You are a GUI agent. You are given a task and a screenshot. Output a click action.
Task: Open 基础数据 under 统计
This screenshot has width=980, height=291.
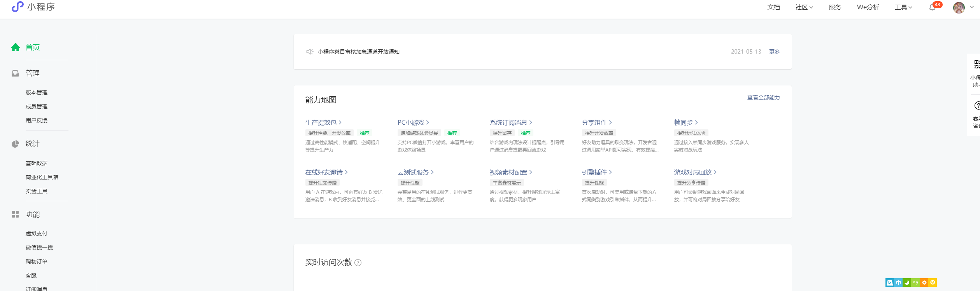click(37, 163)
